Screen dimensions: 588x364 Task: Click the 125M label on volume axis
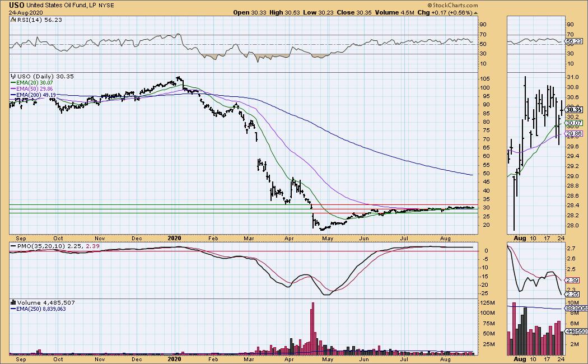click(x=488, y=303)
